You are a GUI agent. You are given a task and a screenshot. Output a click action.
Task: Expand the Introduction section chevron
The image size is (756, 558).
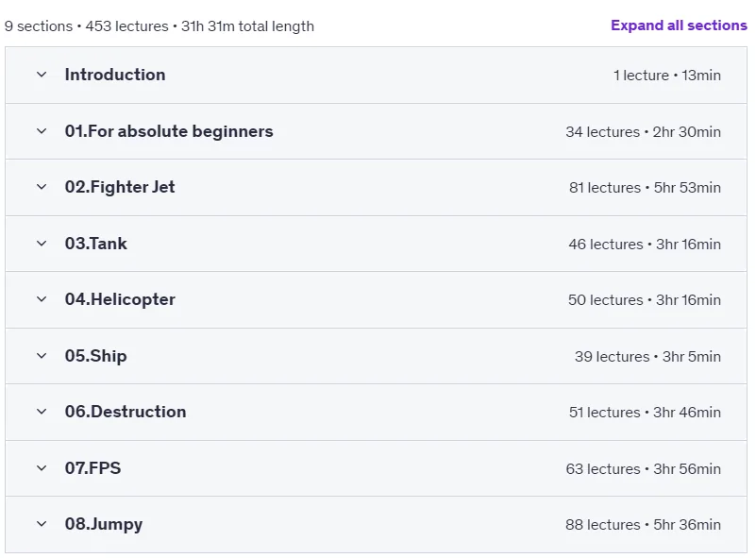(42, 75)
